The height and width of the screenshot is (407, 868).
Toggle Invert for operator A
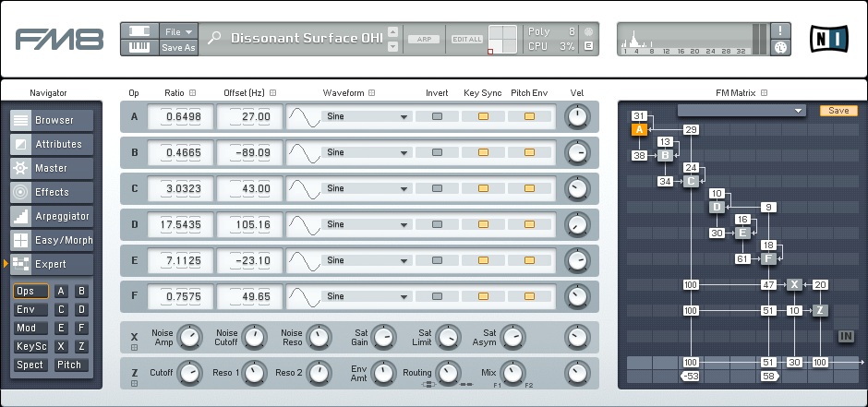click(437, 116)
